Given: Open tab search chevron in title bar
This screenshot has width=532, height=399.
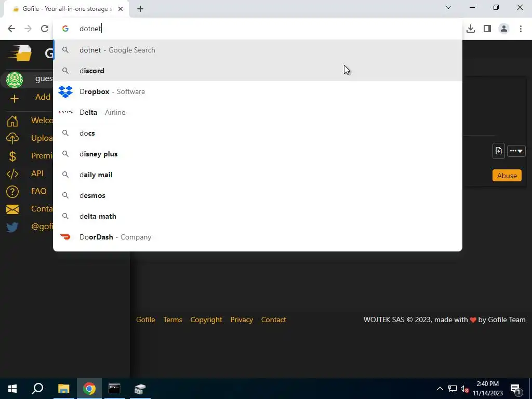Looking at the screenshot, I should point(448,7).
